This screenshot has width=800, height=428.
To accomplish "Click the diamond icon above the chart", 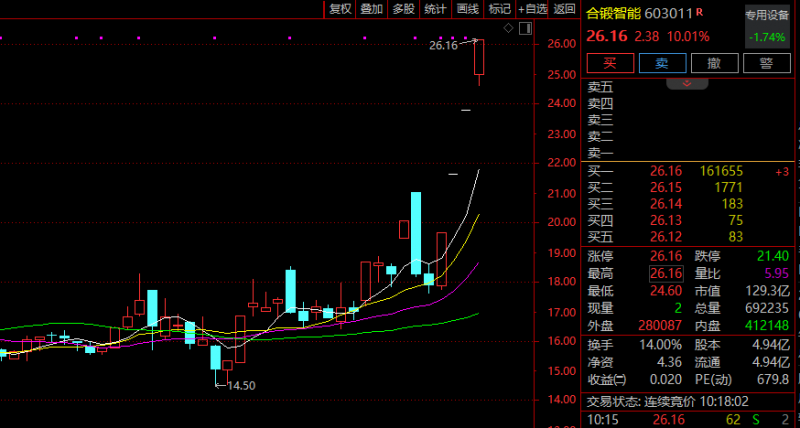I will pyautogui.click(x=508, y=29).
